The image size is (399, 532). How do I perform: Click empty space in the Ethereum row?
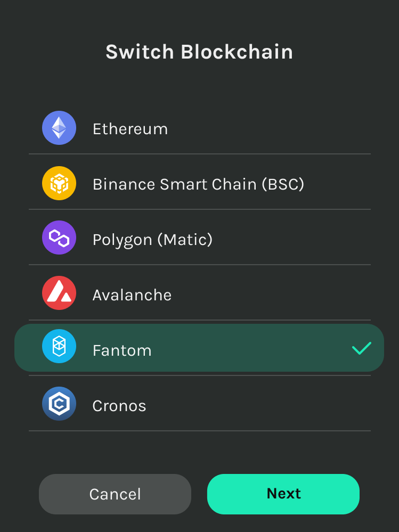pyautogui.click(x=272, y=129)
